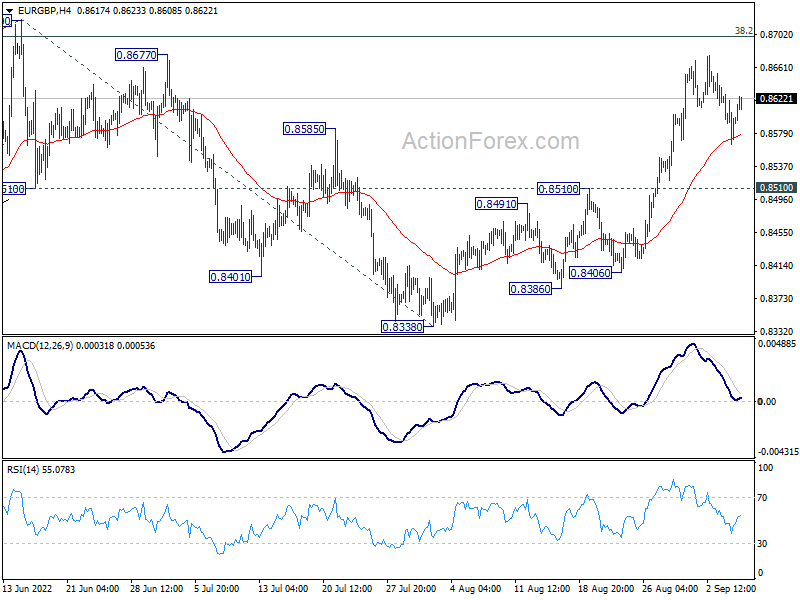Screen dimensions: 800x600
Task: Click the 0.85370 price axis value
Action: point(777,166)
